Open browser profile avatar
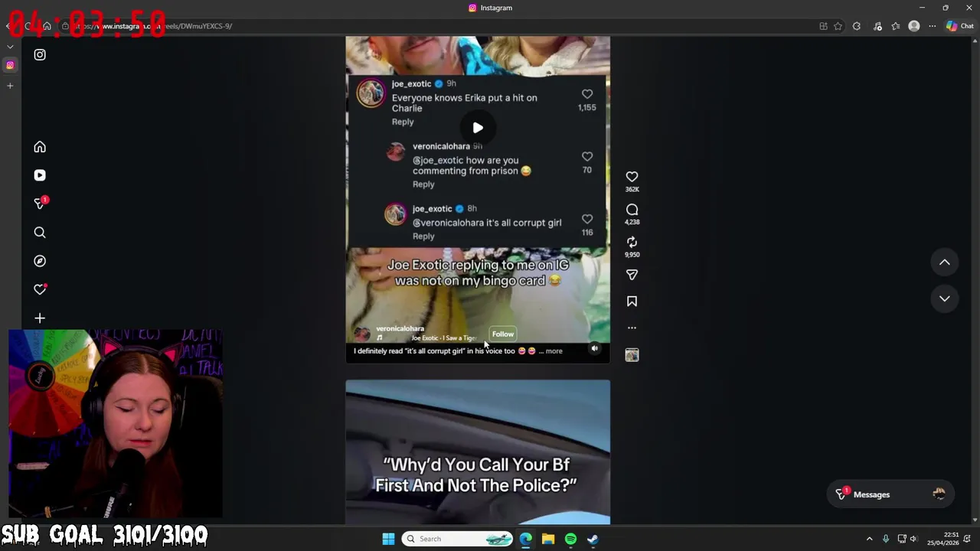Image resolution: width=980 pixels, height=551 pixels. point(913,26)
